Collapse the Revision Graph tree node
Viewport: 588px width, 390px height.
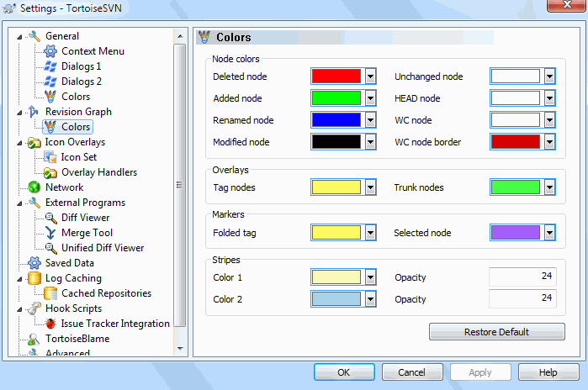(19, 113)
